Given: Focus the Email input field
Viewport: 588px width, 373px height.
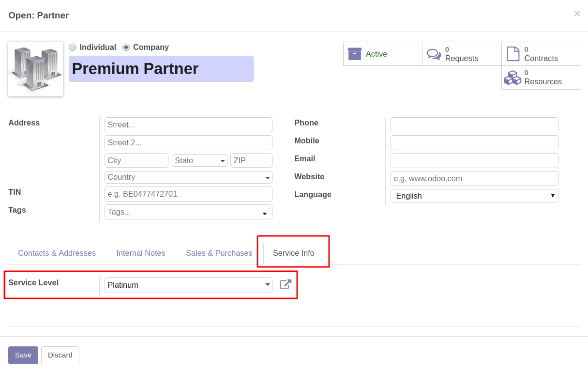Looking at the screenshot, I should click(474, 160).
